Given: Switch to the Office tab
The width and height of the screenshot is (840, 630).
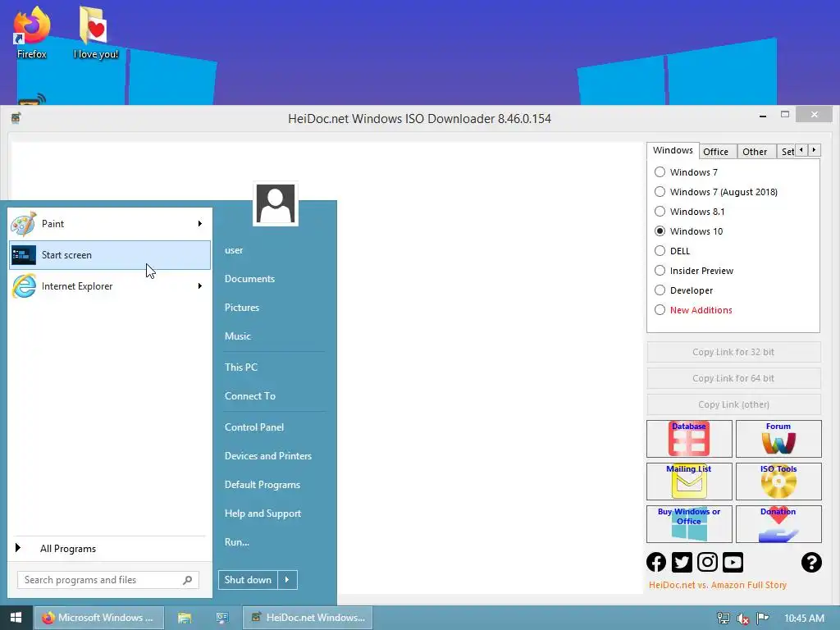Looking at the screenshot, I should [715, 152].
